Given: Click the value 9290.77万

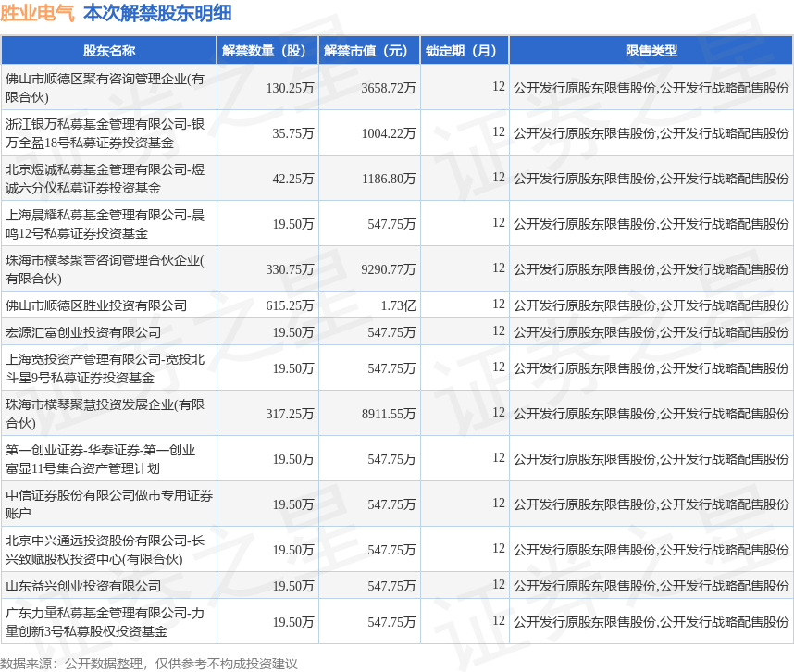Looking at the screenshot, I should tap(389, 269).
